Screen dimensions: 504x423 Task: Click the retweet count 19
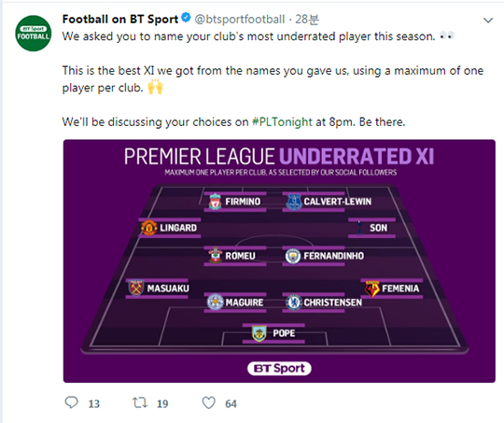click(x=162, y=403)
